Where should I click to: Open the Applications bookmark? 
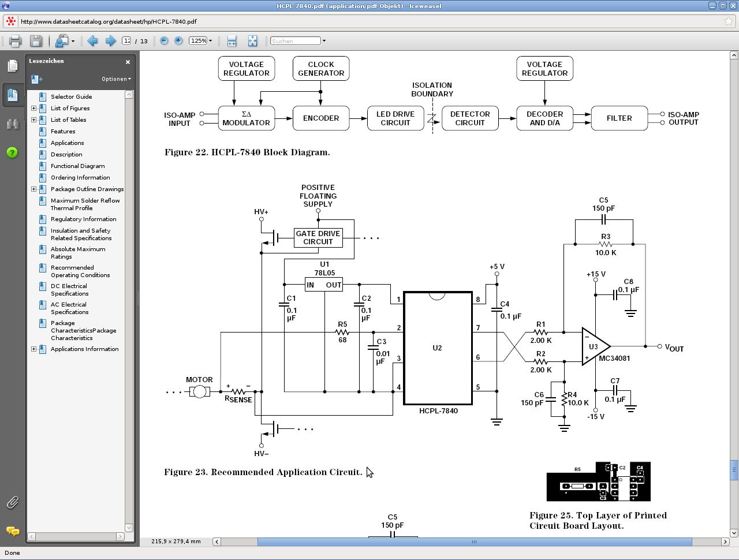pyautogui.click(x=67, y=143)
